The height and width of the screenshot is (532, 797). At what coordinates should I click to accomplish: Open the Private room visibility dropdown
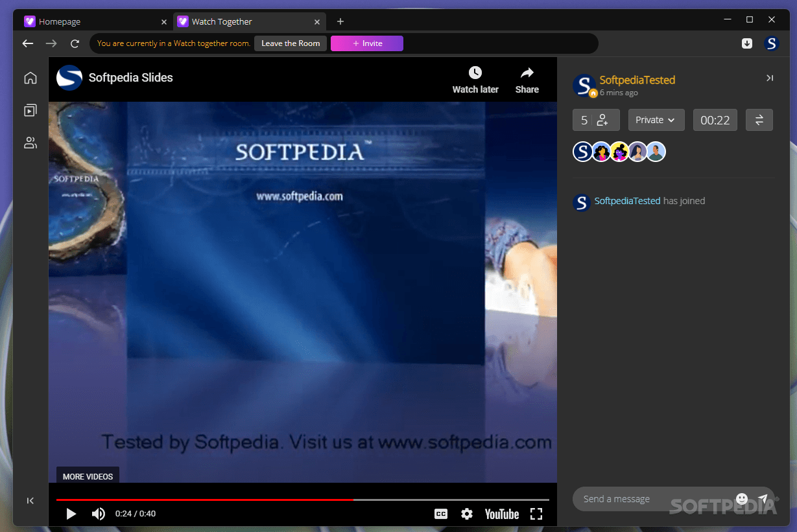tap(656, 120)
